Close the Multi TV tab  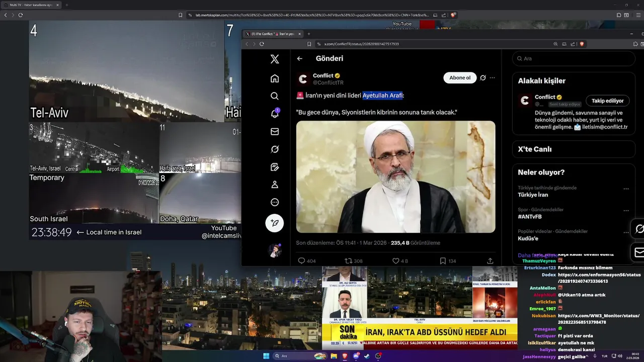click(57, 5)
